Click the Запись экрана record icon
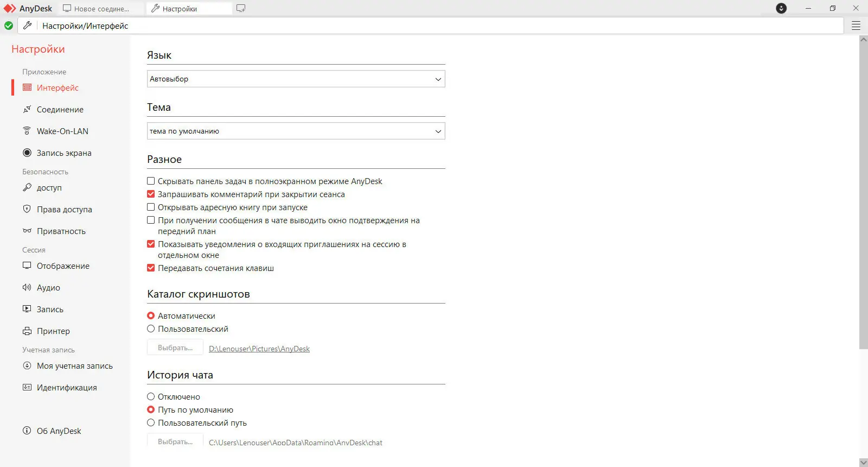The height and width of the screenshot is (467, 868). tap(27, 153)
